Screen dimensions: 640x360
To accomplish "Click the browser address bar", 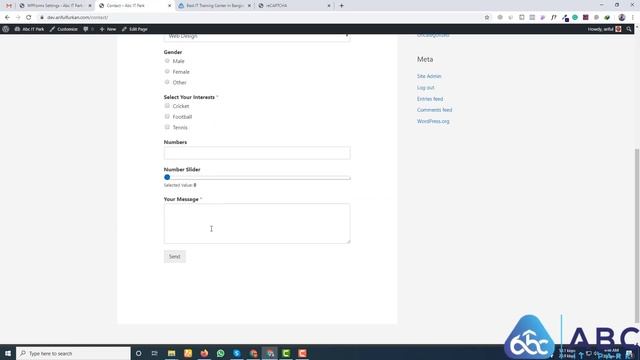I will 261,18.
